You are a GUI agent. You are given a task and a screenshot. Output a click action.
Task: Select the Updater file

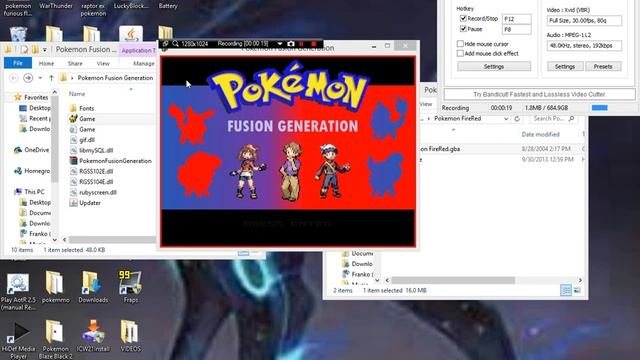tap(90, 203)
